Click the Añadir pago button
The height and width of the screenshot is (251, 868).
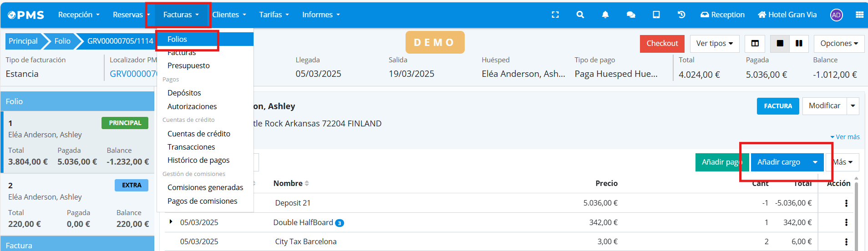pyautogui.click(x=721, y=162)
